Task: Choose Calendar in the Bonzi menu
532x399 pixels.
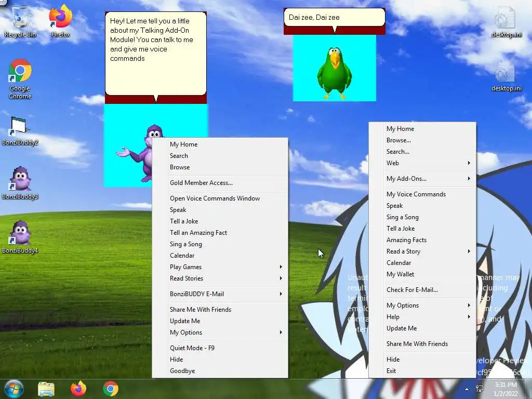Action: 220,256
